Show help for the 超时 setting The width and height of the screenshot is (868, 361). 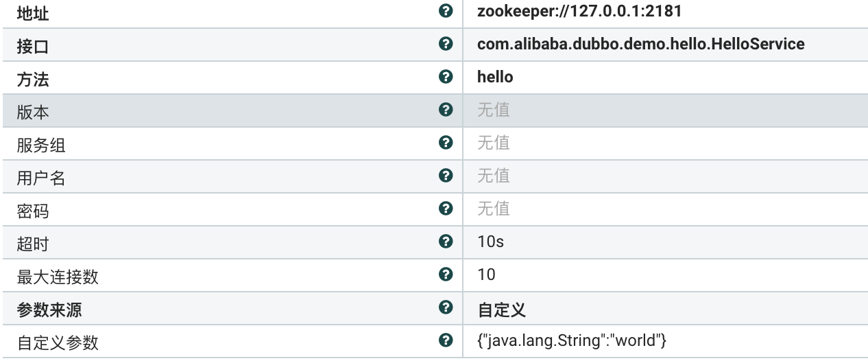point(446,242)
